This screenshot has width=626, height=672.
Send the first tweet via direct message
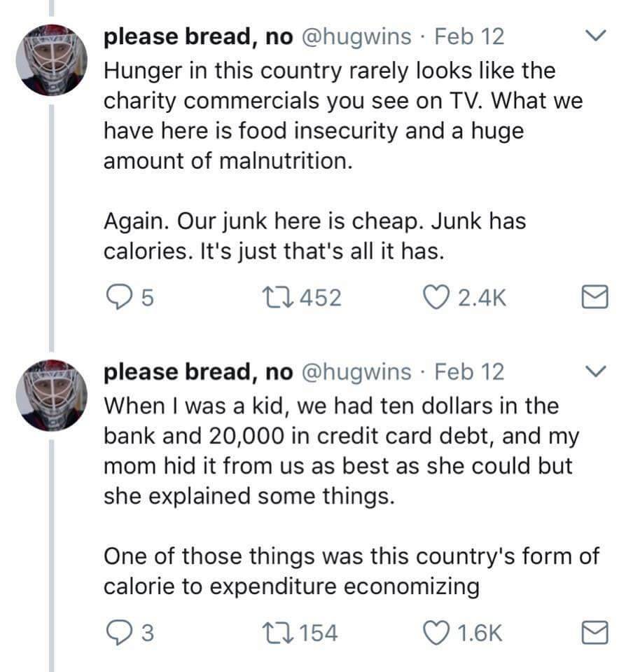click(x=595, y=299)
